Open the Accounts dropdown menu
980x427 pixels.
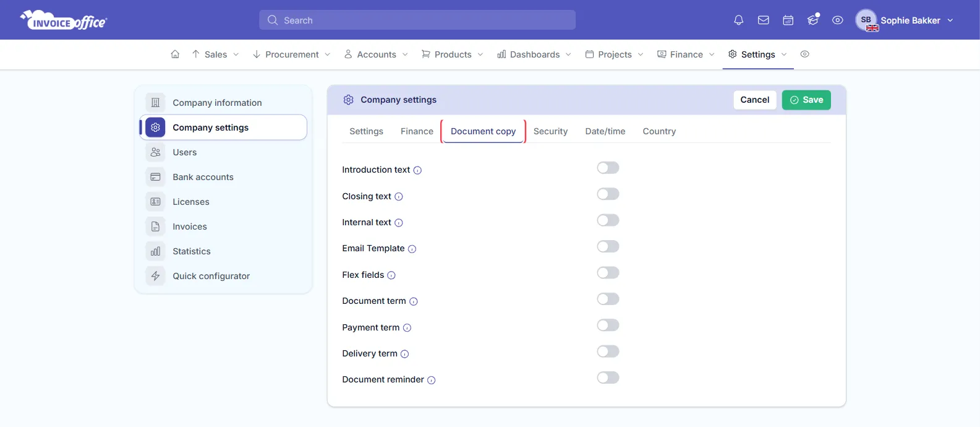[377, 54]
